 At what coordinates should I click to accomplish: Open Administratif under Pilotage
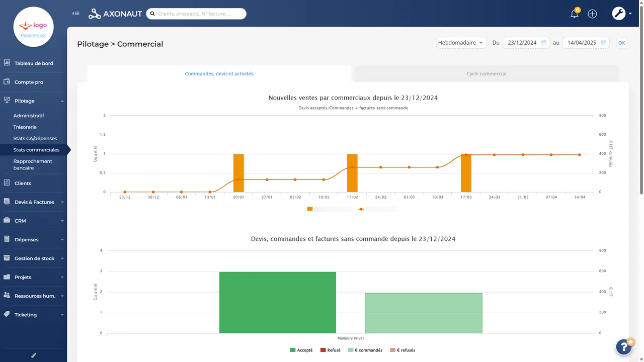(x=29, y=116)
